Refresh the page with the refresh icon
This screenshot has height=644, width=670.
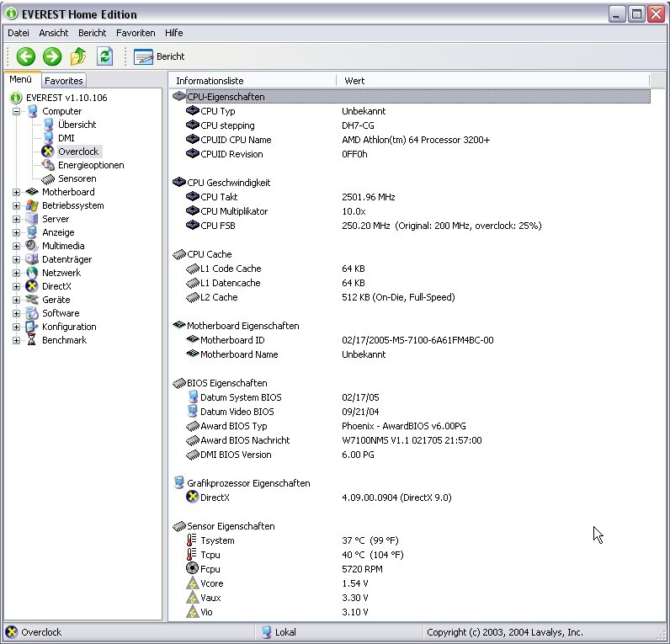104,56
